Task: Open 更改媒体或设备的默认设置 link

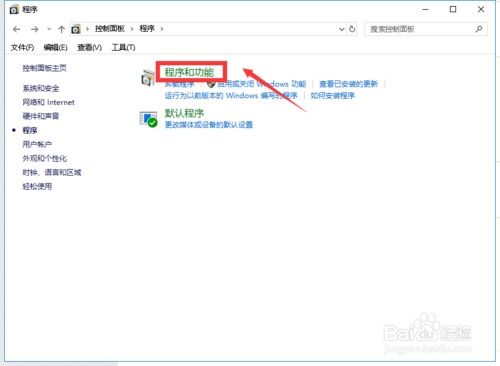Action: (x=209, y=125)
